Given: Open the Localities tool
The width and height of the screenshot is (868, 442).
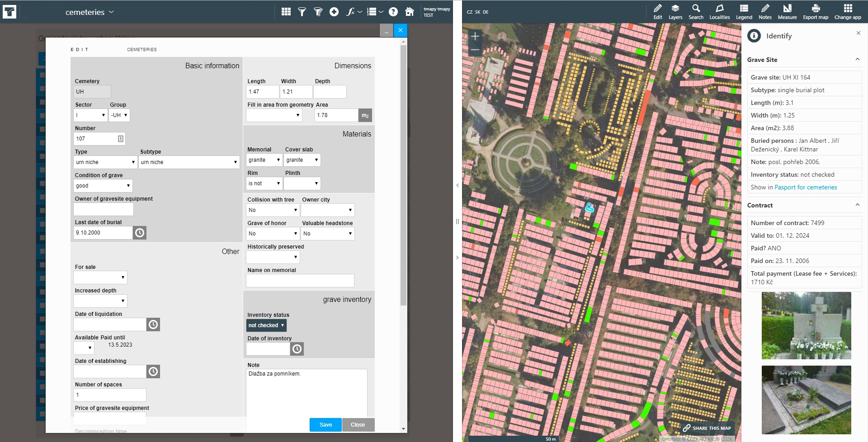Looking at the screenshot, I should pos(719,12).
